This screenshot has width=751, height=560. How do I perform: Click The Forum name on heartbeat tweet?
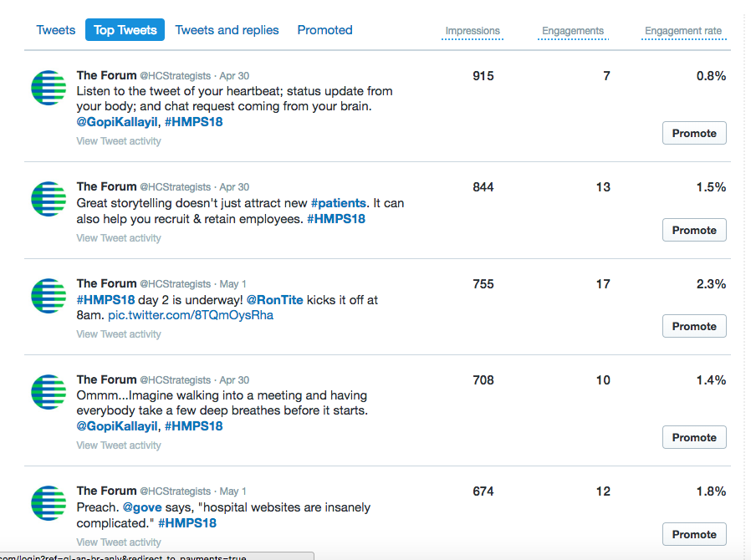pos(106,75)
